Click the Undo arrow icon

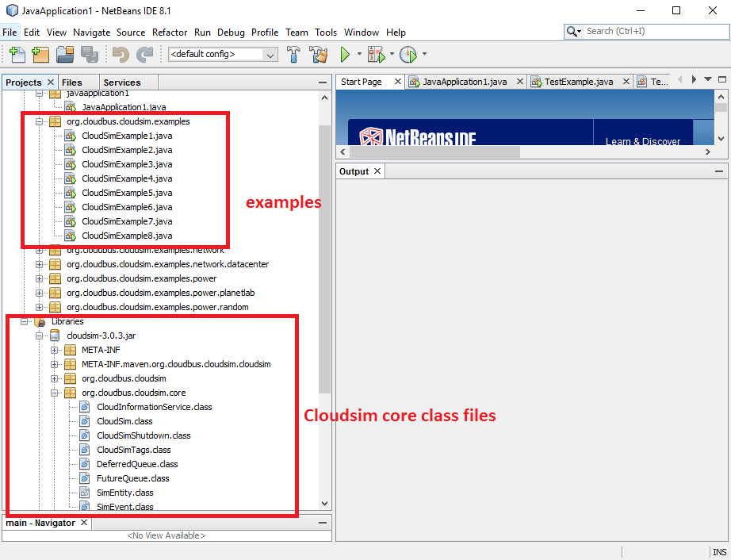point(121,55)
